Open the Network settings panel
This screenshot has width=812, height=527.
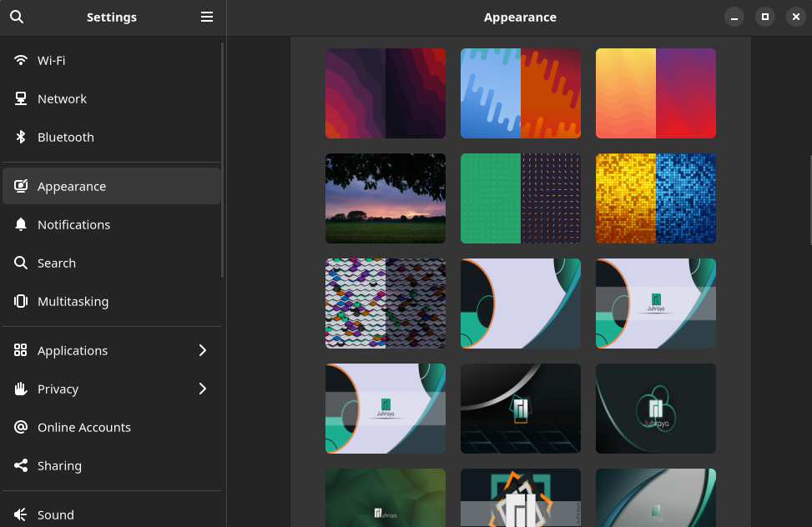pyautogui.click(x=112, y=99)
